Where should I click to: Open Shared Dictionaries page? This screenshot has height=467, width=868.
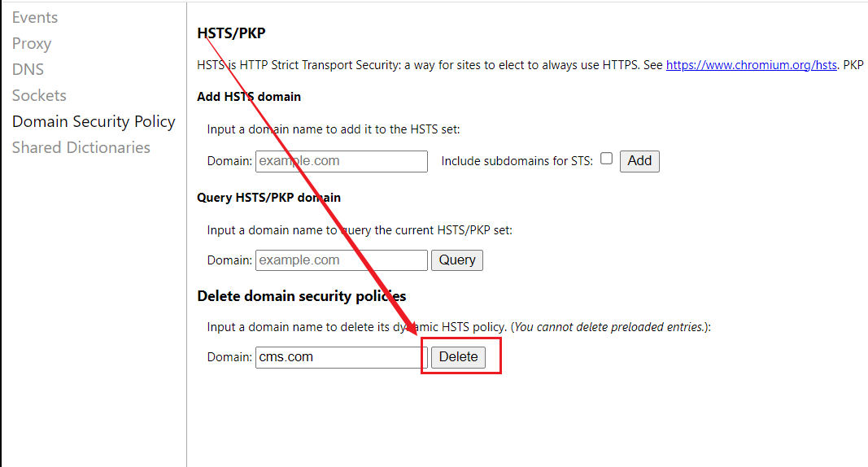(81, 148)
